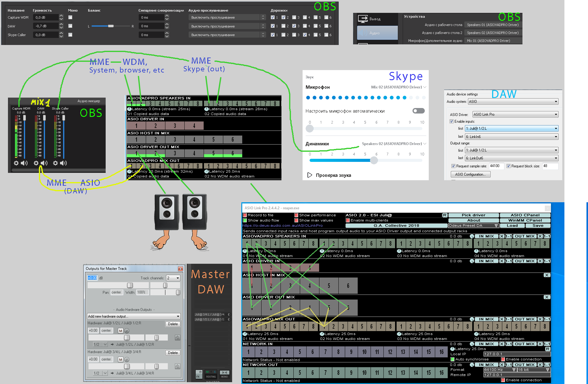
Task: Expand 'Add new hardware output...' dropdown
Action: pos(134,316)
